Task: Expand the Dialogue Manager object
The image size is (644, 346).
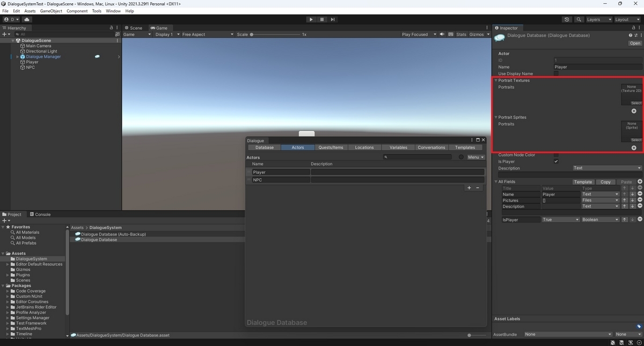Action: pyautogui.click(x=18, y=57)
